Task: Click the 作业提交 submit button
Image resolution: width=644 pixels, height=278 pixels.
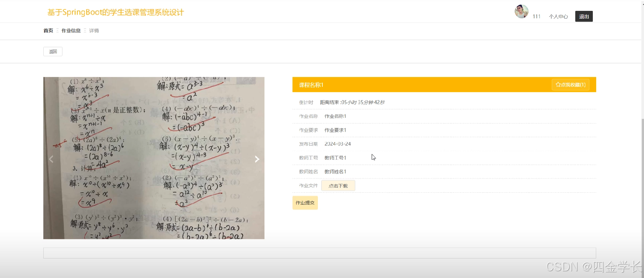Action: point(305,203)
